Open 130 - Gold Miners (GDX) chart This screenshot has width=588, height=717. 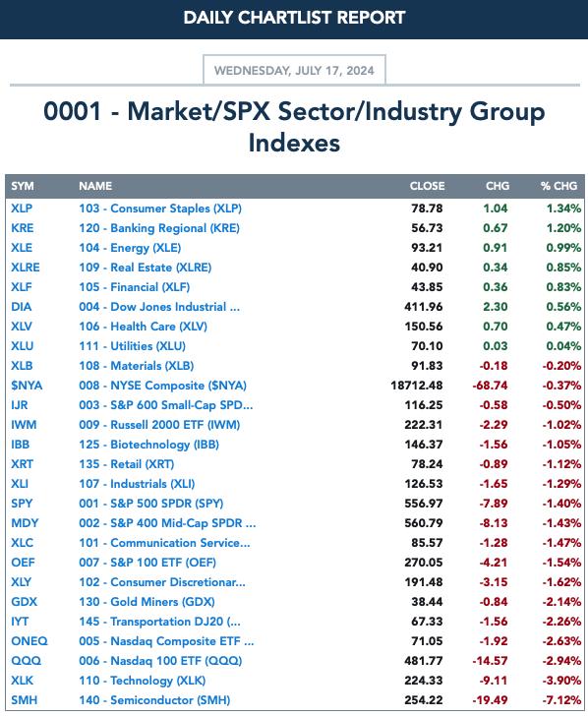pyautogui.click(x=147, y=602)
